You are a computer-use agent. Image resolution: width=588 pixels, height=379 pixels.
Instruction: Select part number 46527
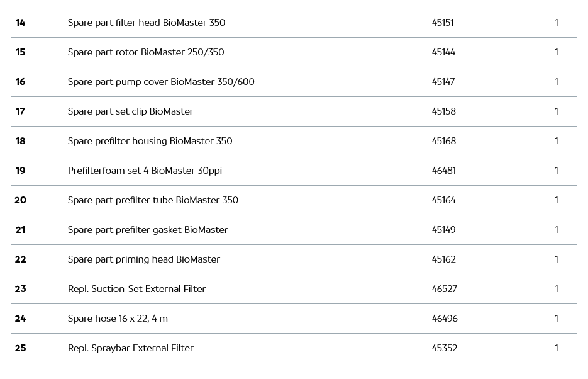click(445, 289)
